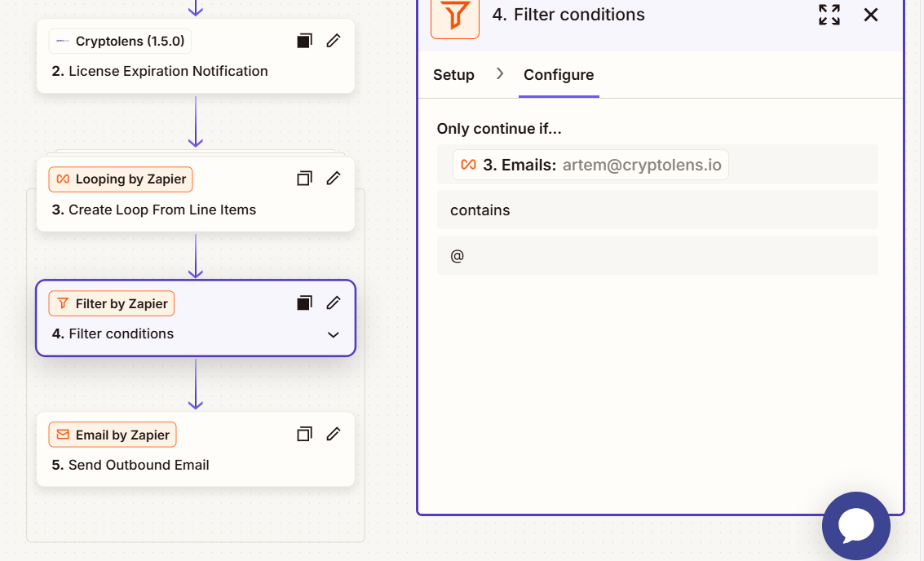Click the note icon on the Cryptolens step
The height and width of the screenshot is (561, 924).
[304, 41]
